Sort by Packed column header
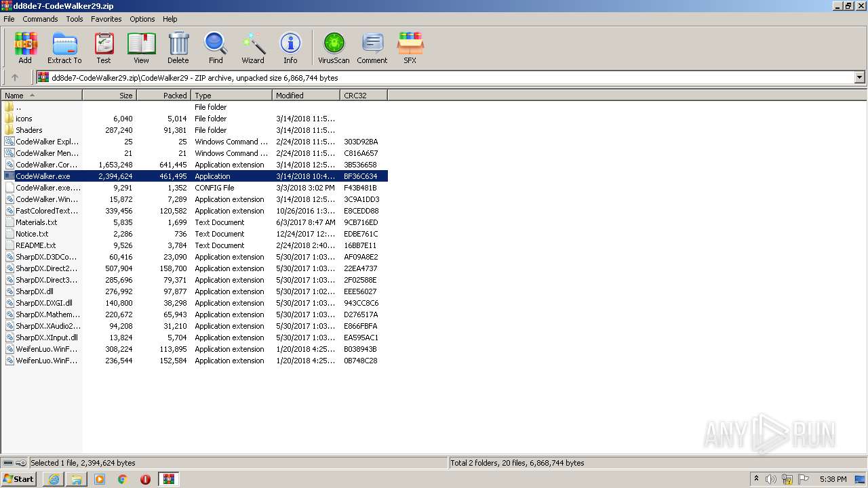The height and width of the screenshot is (488, 868). tap(163, 96)
